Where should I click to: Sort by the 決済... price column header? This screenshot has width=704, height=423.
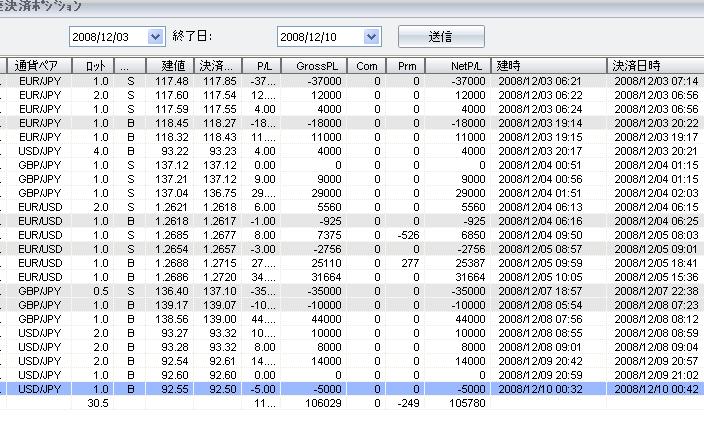(x=218, y=66)
